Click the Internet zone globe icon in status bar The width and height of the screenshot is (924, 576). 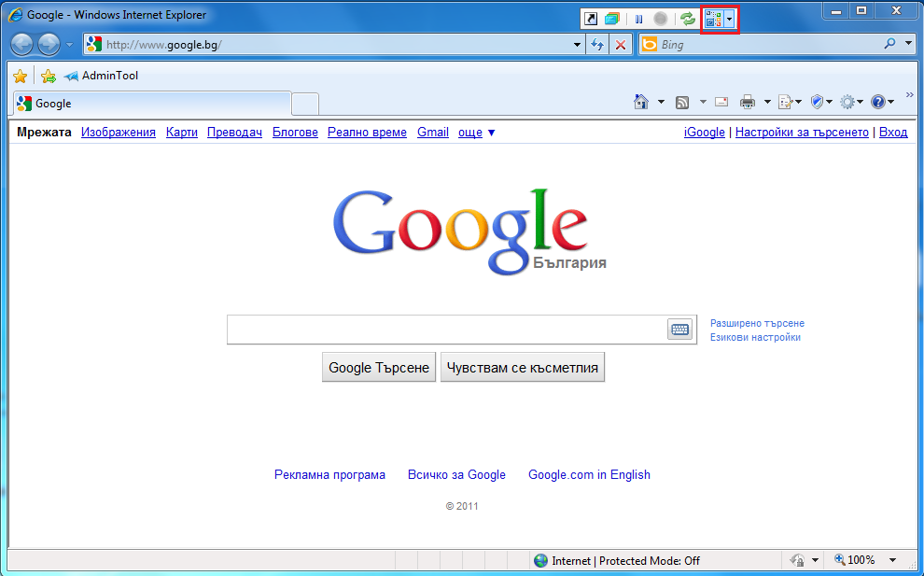pos(540,561)
